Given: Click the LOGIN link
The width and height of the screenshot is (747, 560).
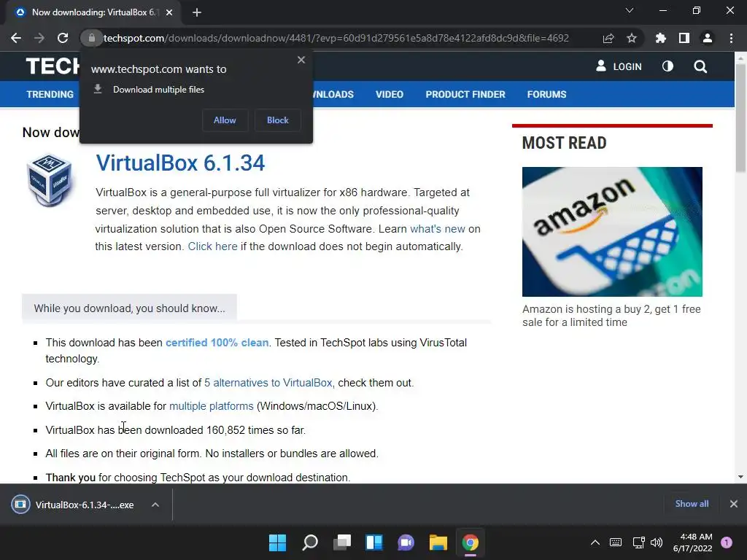Looking at the screenshot, I should click(619, 66).
